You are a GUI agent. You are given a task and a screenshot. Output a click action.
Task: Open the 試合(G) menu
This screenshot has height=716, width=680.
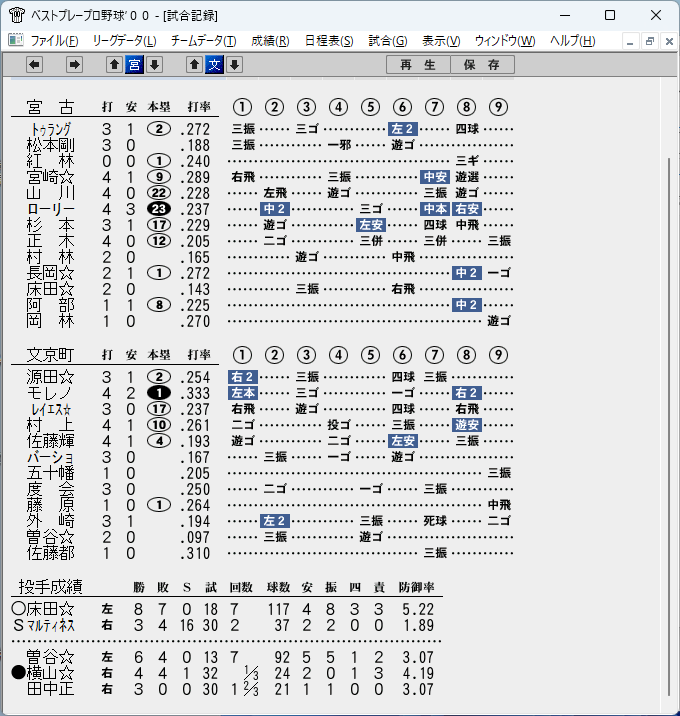pos(388,41)
